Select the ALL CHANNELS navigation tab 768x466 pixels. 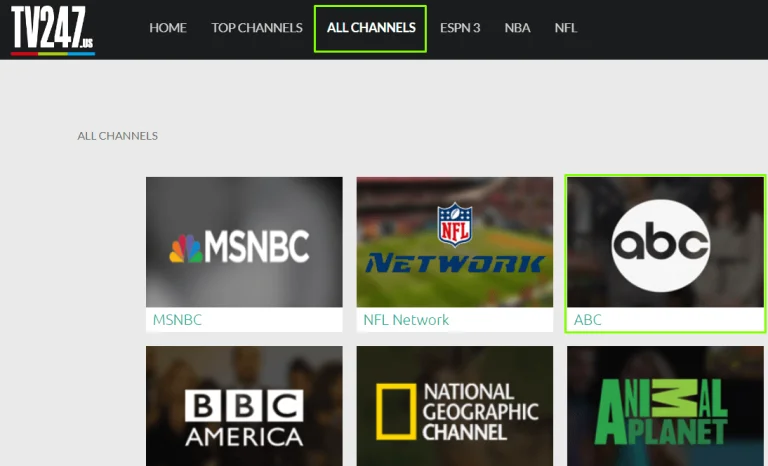(x=370, y=28)
